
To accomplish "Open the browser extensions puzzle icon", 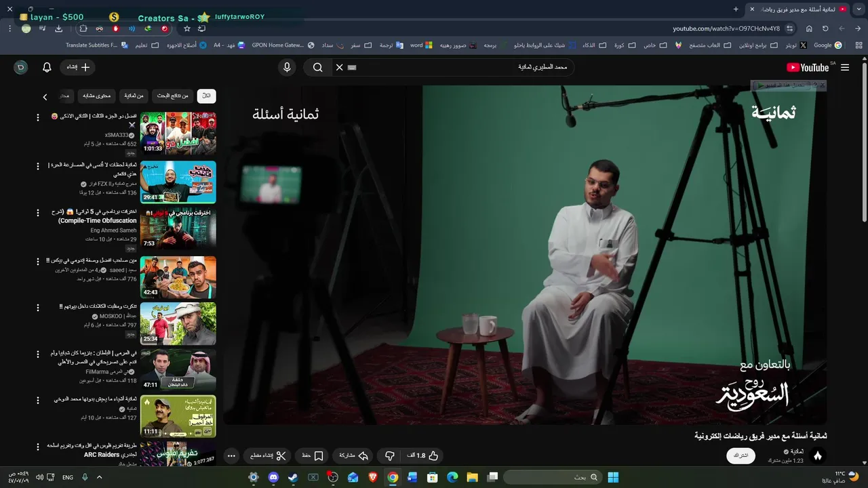I will 83,28.
